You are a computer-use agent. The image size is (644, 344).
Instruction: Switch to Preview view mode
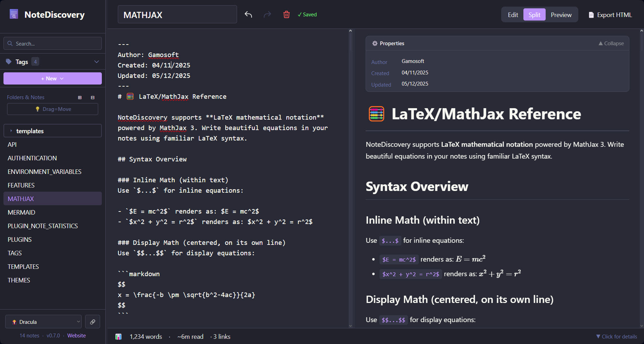point(561,15)
